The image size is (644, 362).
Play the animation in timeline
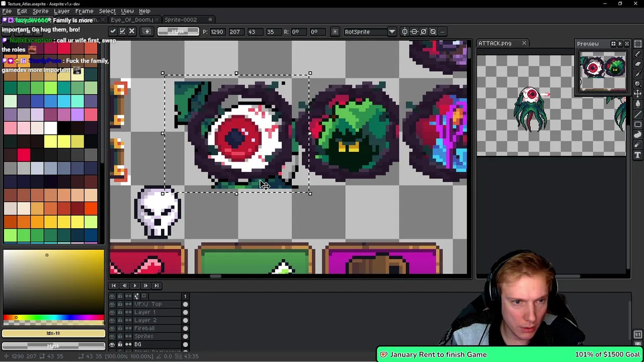point(135,286)
